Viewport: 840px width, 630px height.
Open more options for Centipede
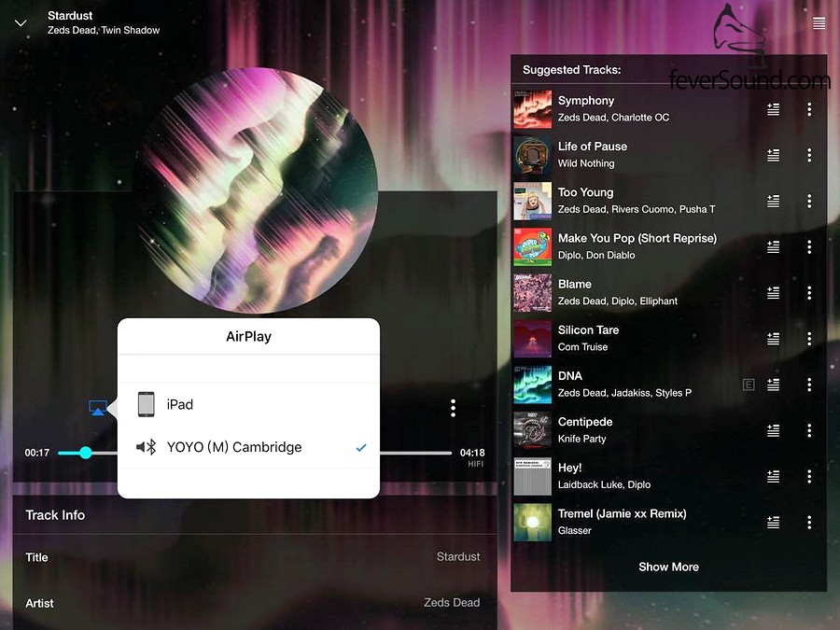pyautogui.click(x=809, y=430)
